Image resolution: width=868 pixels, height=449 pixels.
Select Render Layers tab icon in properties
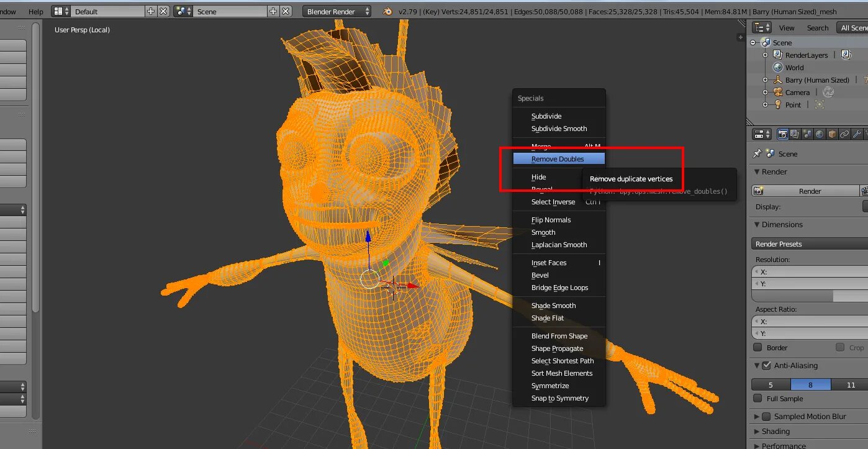coord(795,134)
